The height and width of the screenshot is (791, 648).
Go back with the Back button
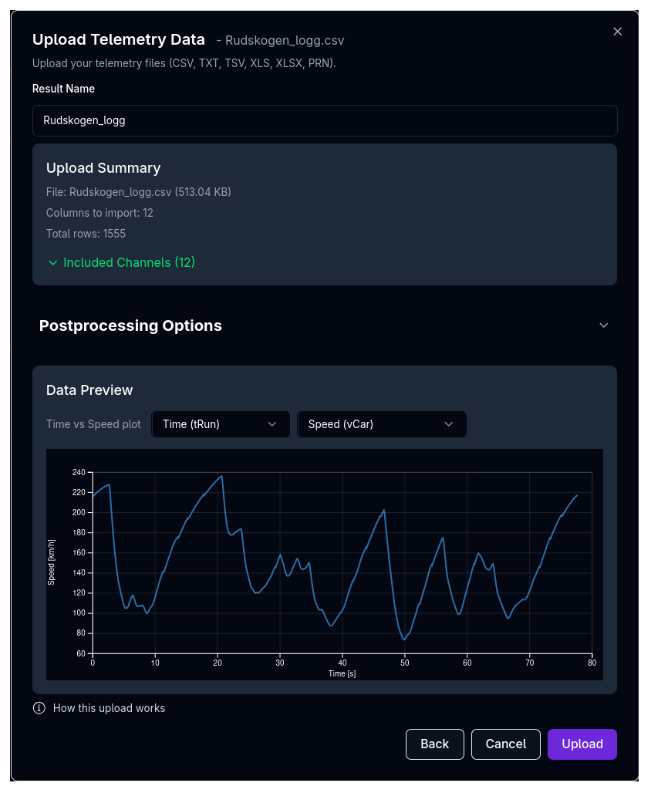point(434,744)
